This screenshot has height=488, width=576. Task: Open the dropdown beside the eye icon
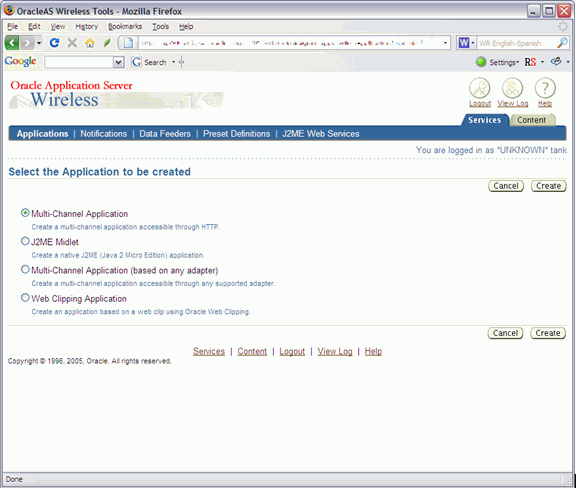(568, 62)
